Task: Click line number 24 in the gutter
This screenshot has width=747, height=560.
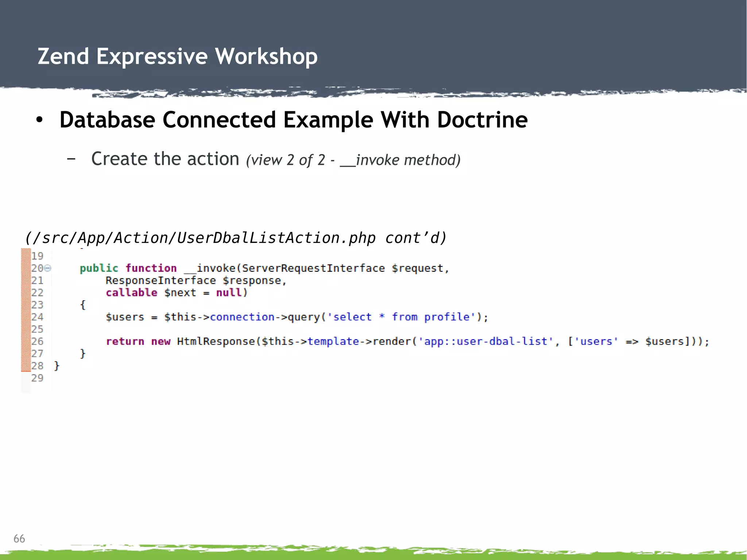Action: pos(37,317)
